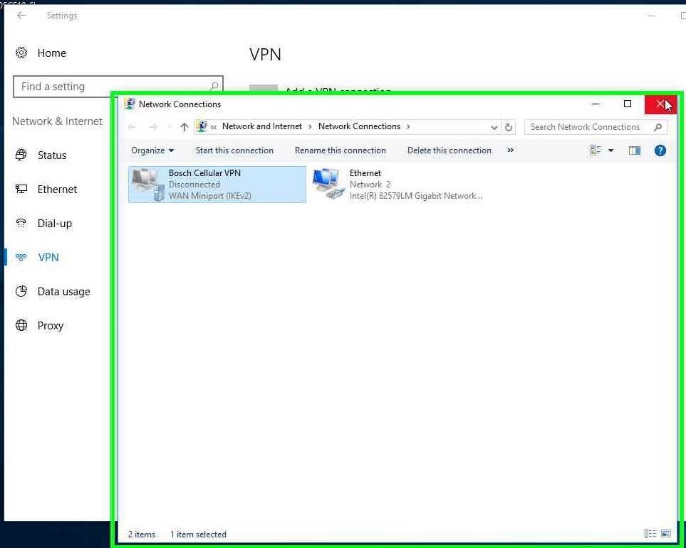Viewport: 686px width, 548px height.
Task: Open recent locations dropdown arrow
Action: [169, 127]
